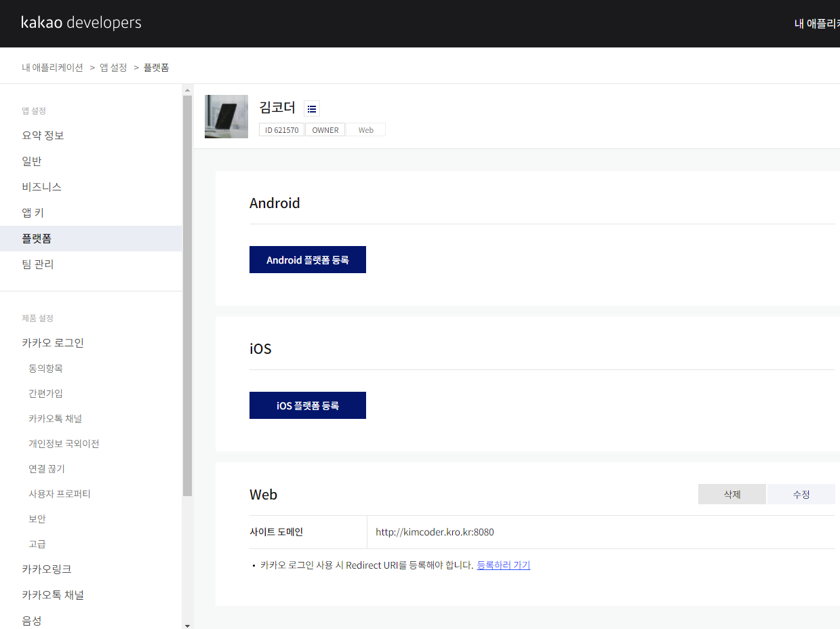
Task: Click Android 플랫폼 등록 button
Action: 308,260
